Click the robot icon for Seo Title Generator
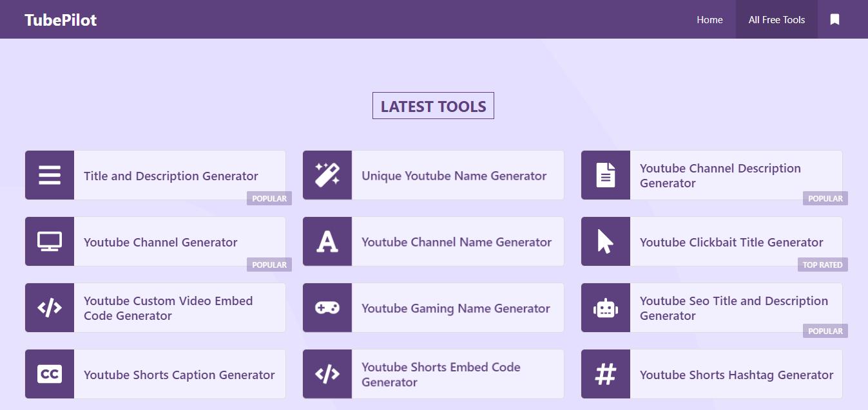Screen dimensions: 868x410 coord(606,308)
